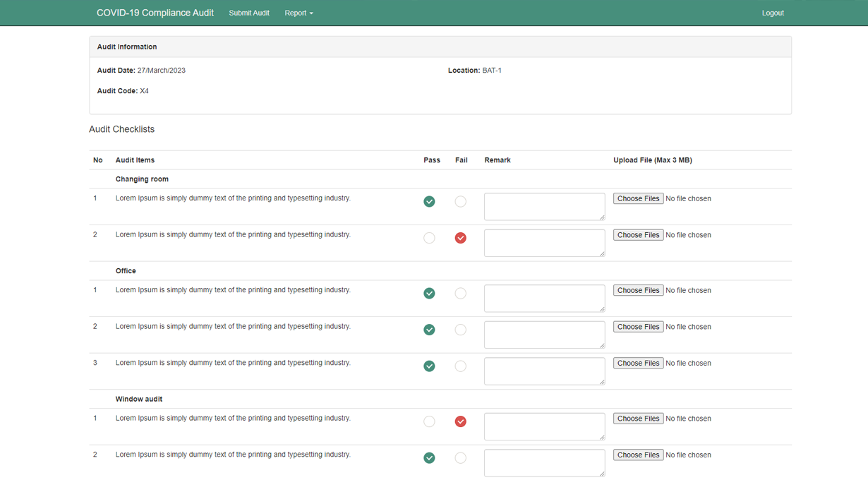Select Pass for Changing room item 1

(x=429, y=202)
